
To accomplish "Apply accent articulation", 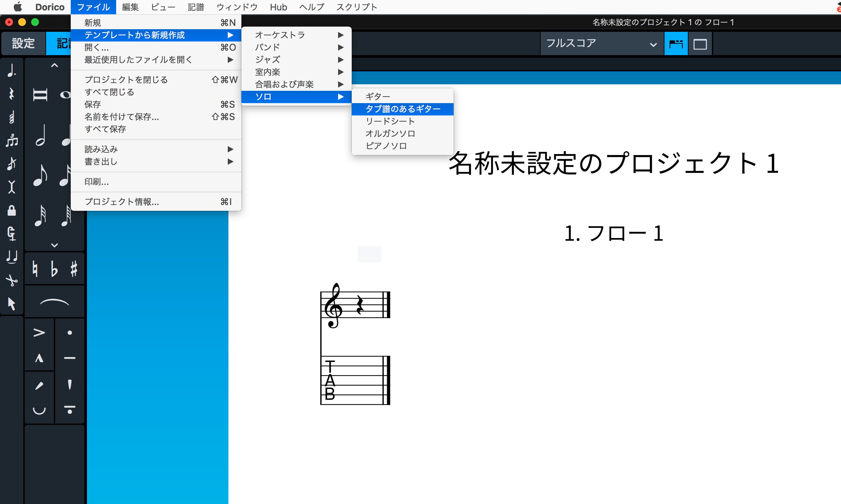I will click(39, 332).
